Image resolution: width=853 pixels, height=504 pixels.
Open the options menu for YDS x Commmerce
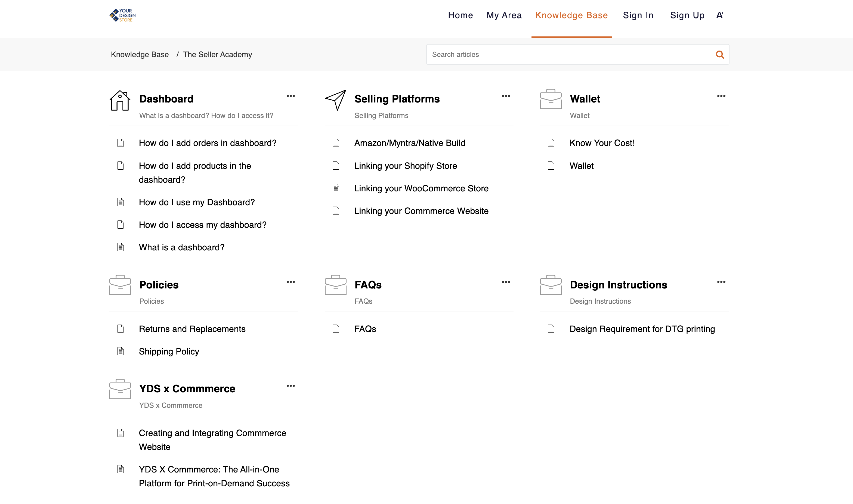(291, 385)
